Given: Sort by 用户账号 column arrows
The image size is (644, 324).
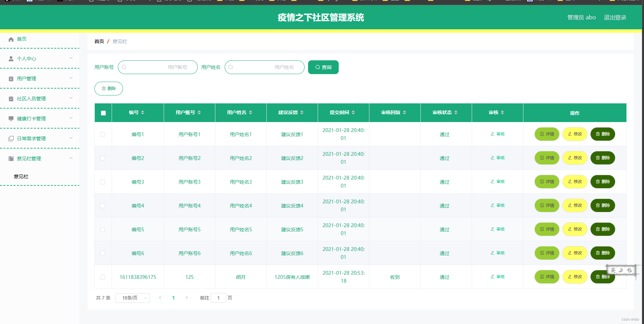Looking at the screenshot, I should [x=199, y=112].
